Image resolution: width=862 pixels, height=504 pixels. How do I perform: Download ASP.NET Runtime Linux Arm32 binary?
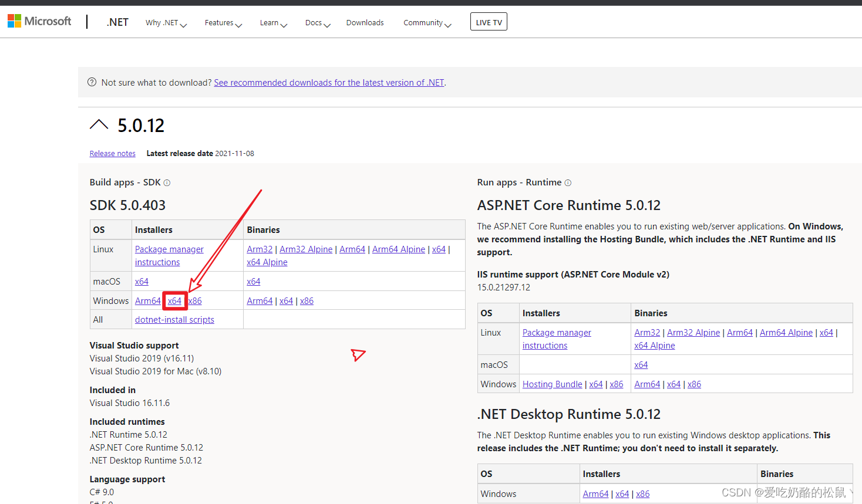(647, 333)
